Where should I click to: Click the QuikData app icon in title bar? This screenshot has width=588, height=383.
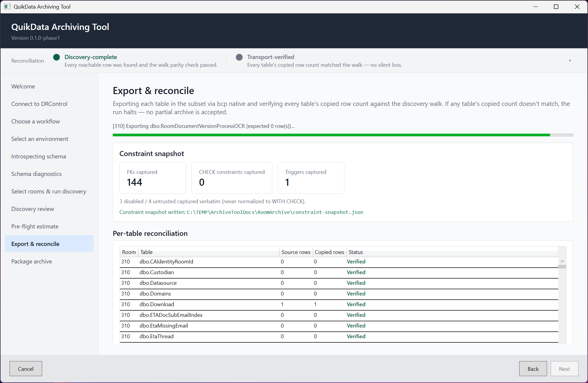tap(7, 7)
